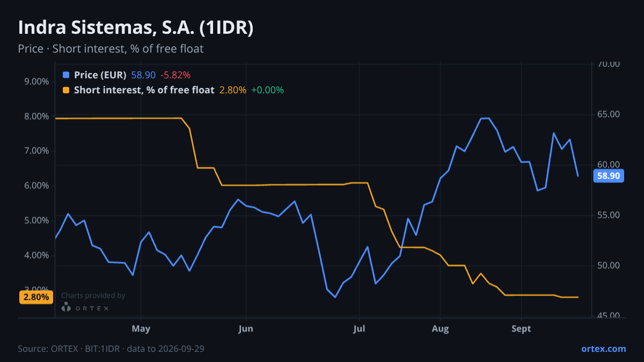Click the 4.00% left axis label
The image size is (644, 362).
point(38,256)
